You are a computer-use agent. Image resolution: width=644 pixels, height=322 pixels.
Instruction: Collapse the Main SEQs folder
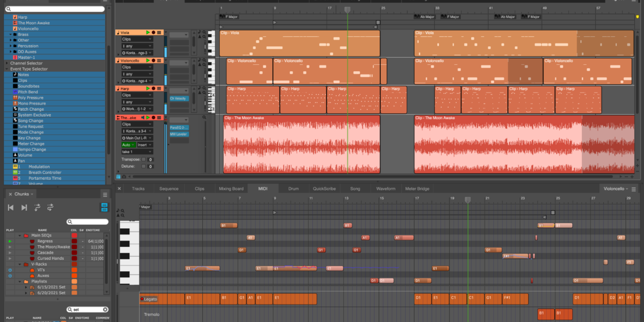pyautogui.click(x=20, y=236)
